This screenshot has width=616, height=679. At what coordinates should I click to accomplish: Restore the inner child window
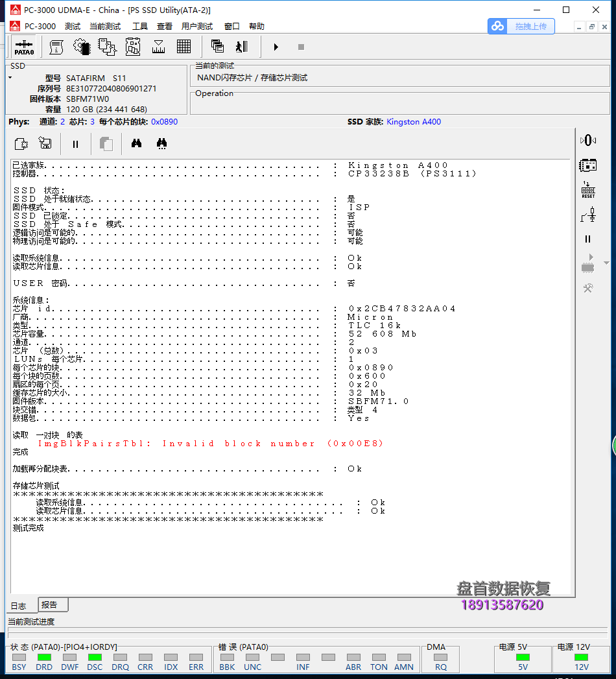592,27
